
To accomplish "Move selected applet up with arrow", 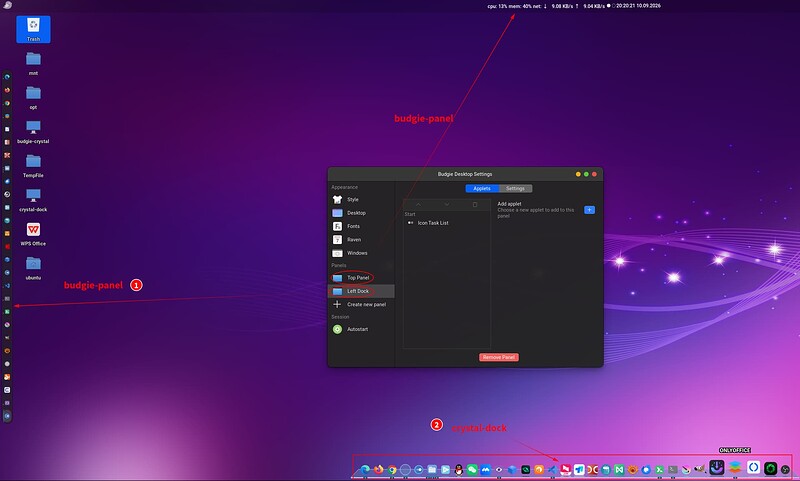I will coord(418,205).
